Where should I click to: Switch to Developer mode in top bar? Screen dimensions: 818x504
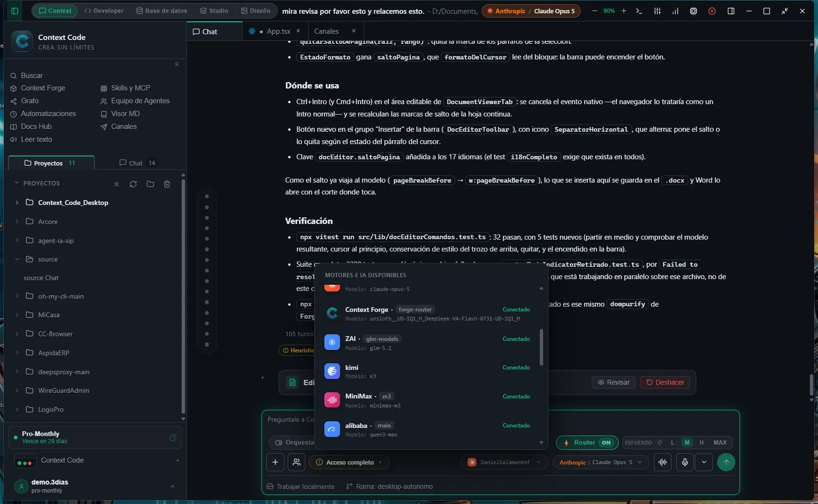[104, 10]
